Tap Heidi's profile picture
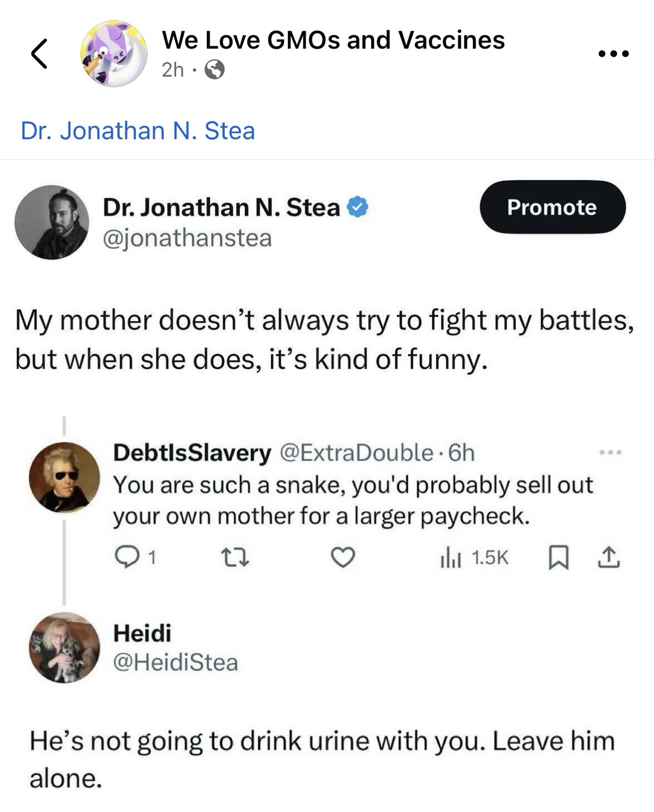 point(64,648)
